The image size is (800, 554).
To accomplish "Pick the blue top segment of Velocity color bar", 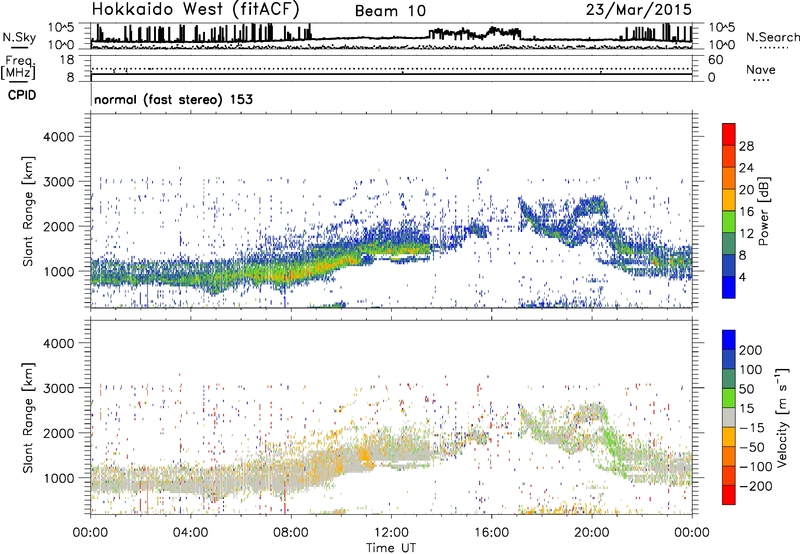I will (729, 340).
